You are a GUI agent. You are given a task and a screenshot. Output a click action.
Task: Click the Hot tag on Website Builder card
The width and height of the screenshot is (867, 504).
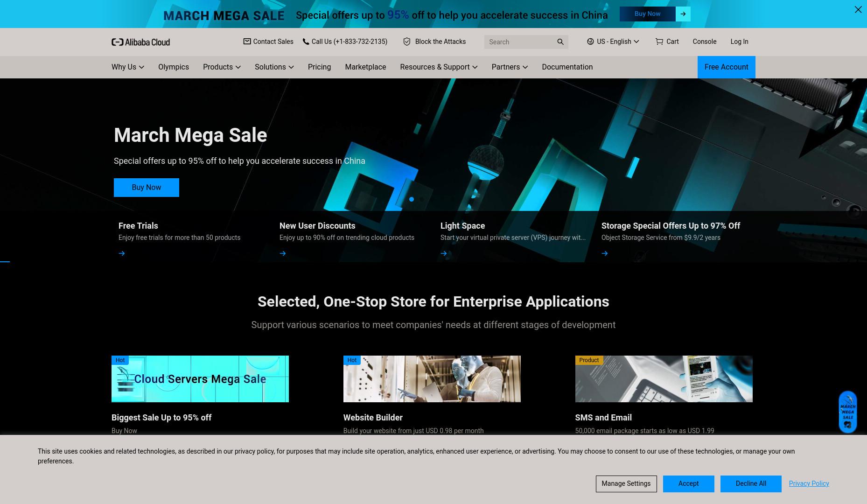click(x=352, y=360)
